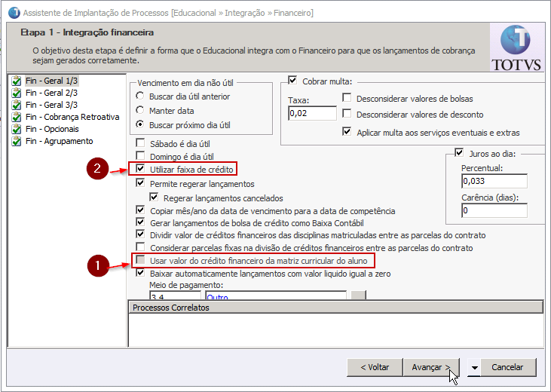Click the Fin - Geral 1/3 step icon
551x392 pixels.
[17, 81]
